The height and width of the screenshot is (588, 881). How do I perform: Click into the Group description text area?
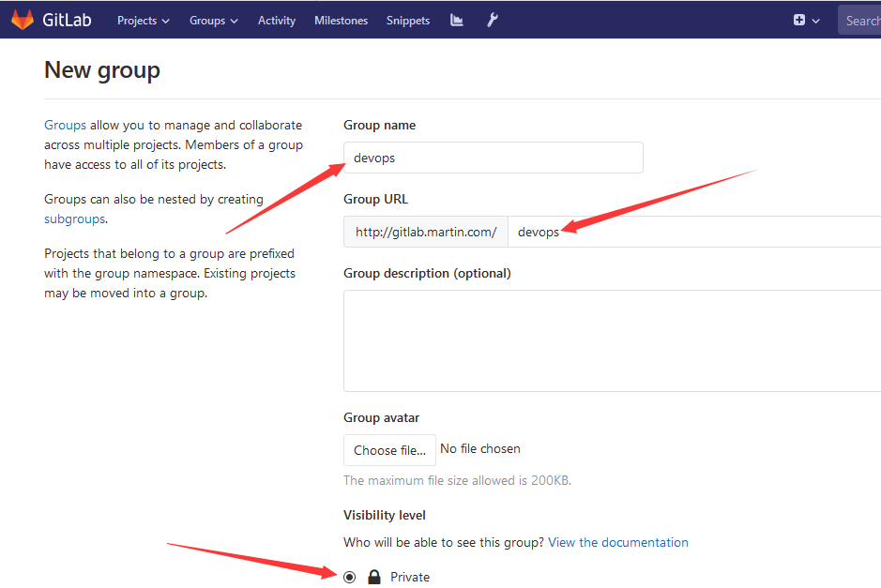(612, 340)
